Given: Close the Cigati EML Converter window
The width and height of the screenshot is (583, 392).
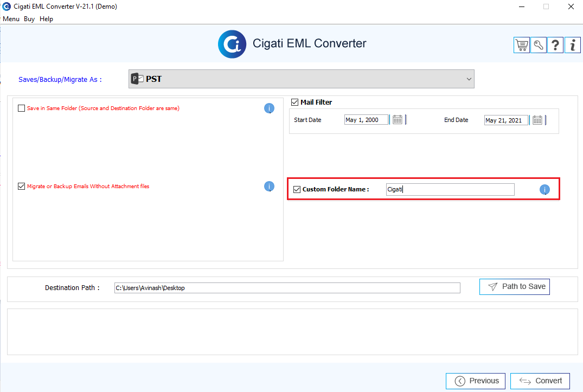Looking at the screenshot, I should 571,7.
